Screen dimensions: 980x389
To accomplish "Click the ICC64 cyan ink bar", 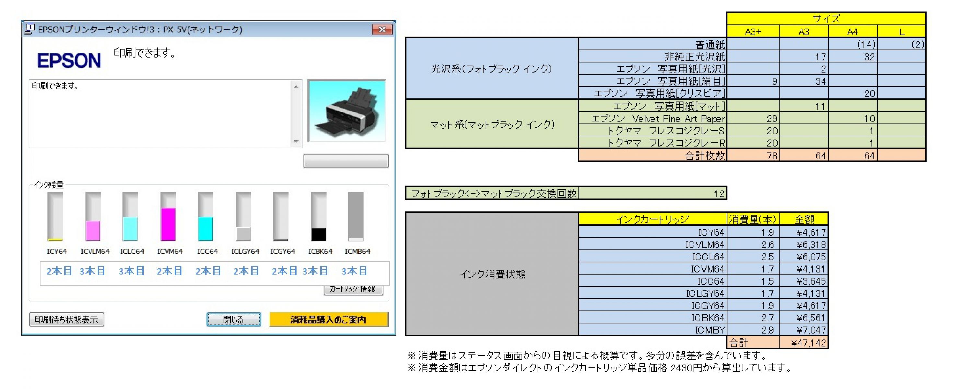I will (205, 216).
